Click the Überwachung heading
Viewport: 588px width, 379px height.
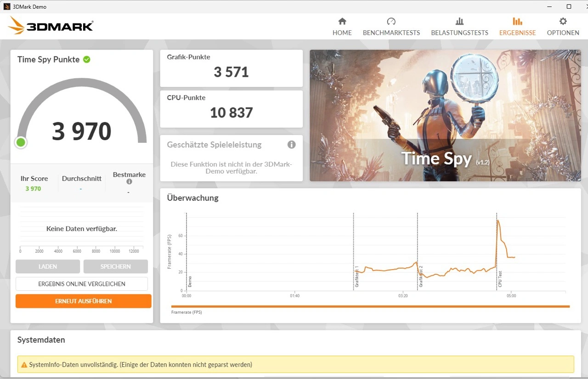click(192, 198)
